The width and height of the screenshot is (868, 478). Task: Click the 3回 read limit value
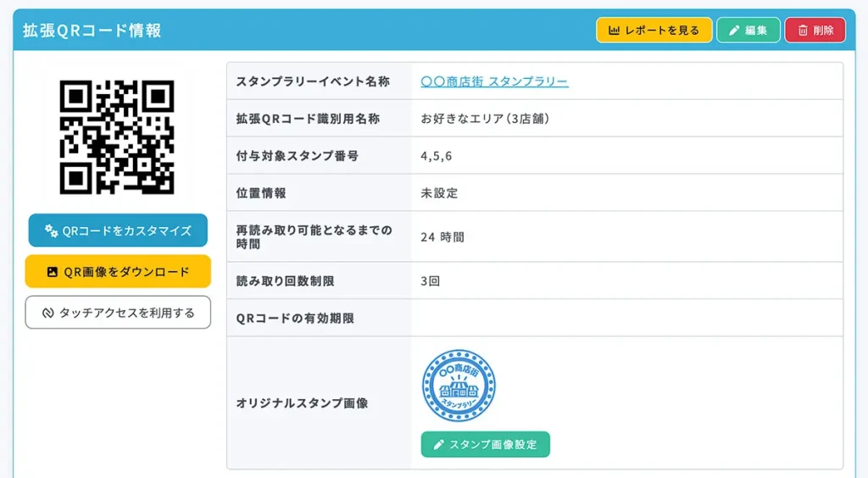pos(430,281)
